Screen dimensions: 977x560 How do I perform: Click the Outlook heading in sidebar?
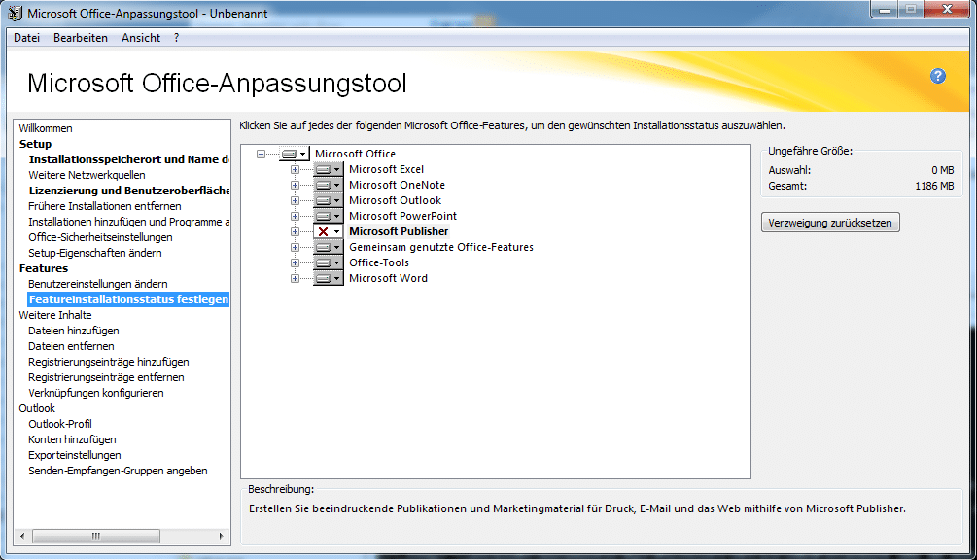coord(37,408)
